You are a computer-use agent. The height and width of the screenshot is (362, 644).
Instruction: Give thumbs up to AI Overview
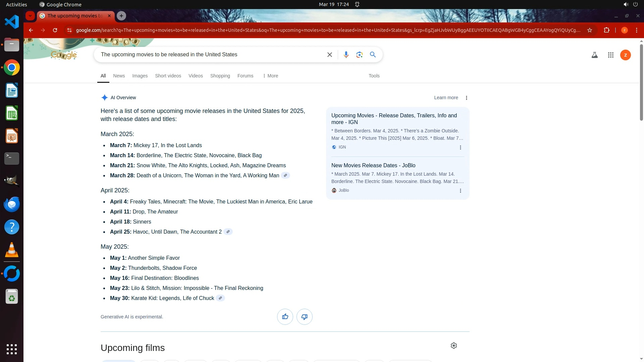tap(285, 316)
